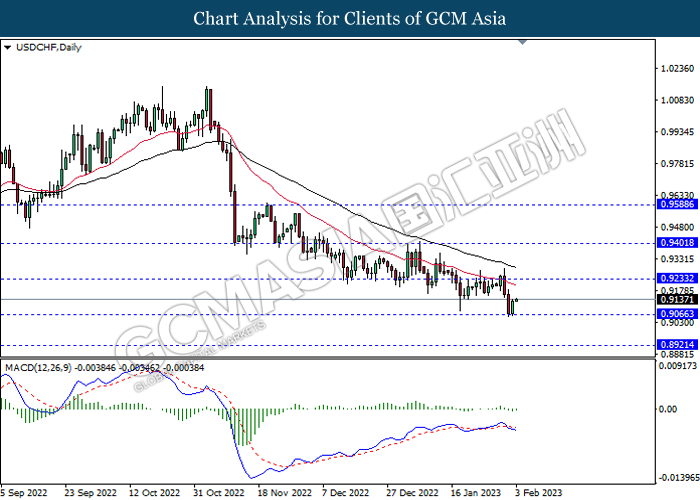Click the 31 Oct 2022 date label
700x500 pixels.
coord(218,493)
